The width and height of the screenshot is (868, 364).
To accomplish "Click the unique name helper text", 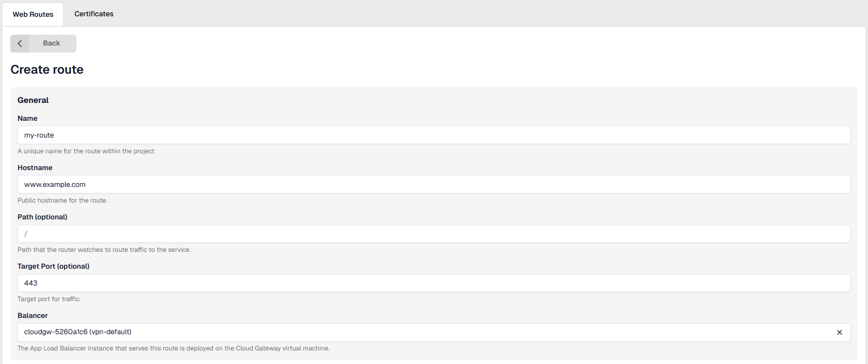I will [86, 151].
